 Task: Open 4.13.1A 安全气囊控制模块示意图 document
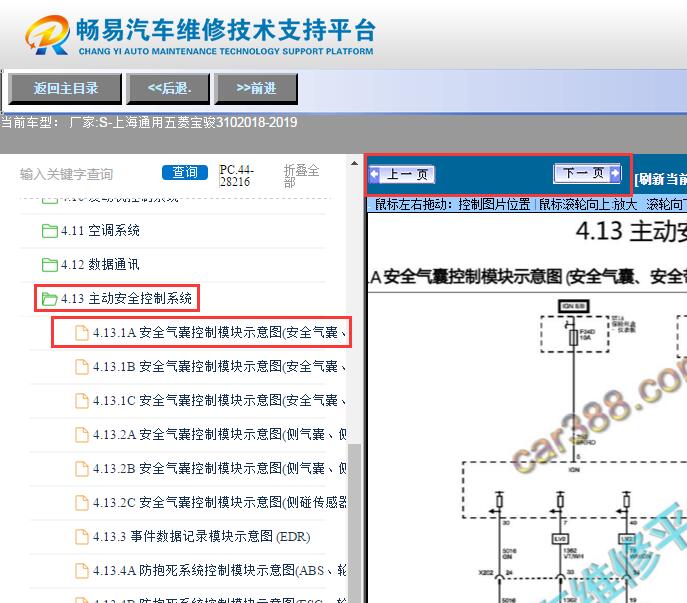click(219, 333)
